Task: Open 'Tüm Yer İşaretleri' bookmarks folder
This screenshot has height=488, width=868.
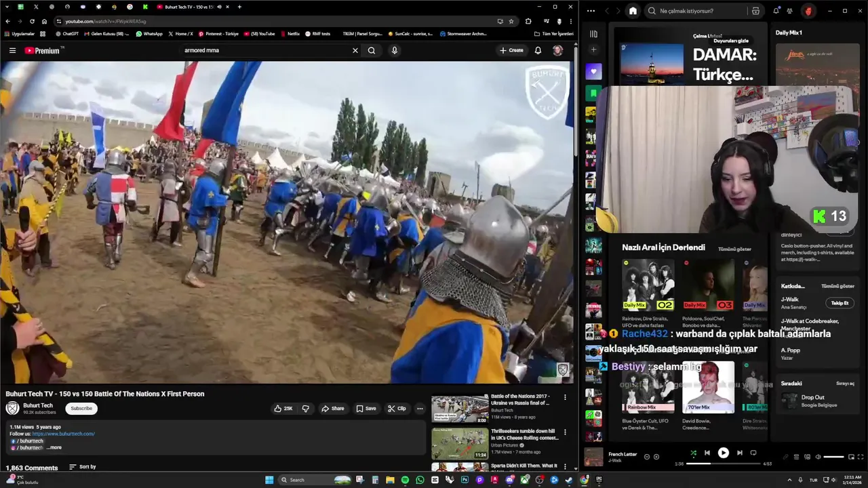Action: [x=554, y=33]
